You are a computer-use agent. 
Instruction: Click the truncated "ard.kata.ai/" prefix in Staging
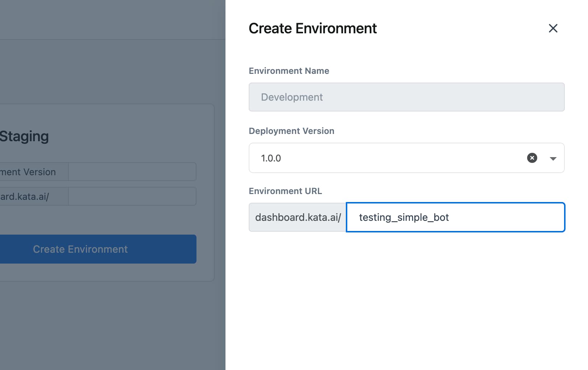point(25,197)
